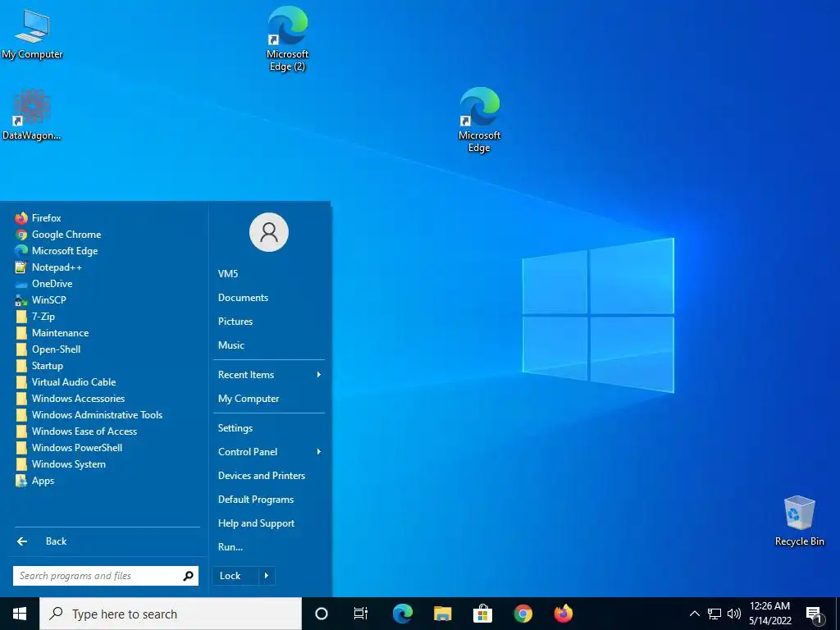Open the clock showing 12:26 AM
Viewport: 840px width, 630px height.
tap(769, 614)
